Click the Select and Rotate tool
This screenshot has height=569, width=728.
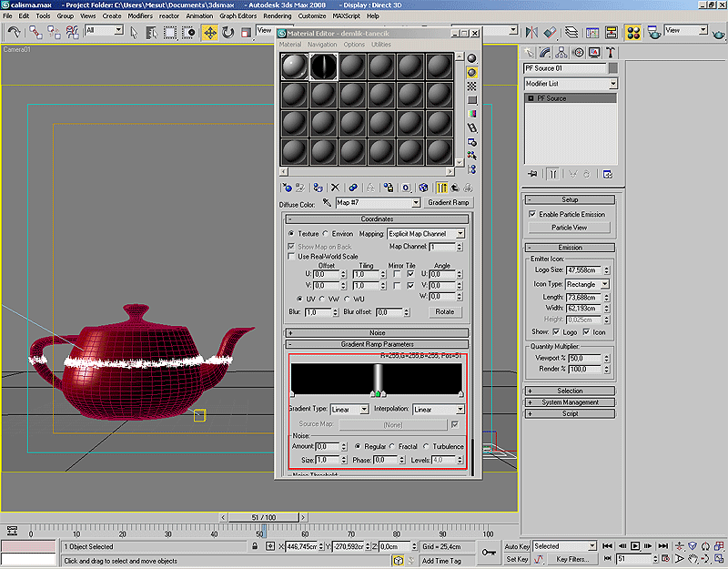tap(227, 32)
